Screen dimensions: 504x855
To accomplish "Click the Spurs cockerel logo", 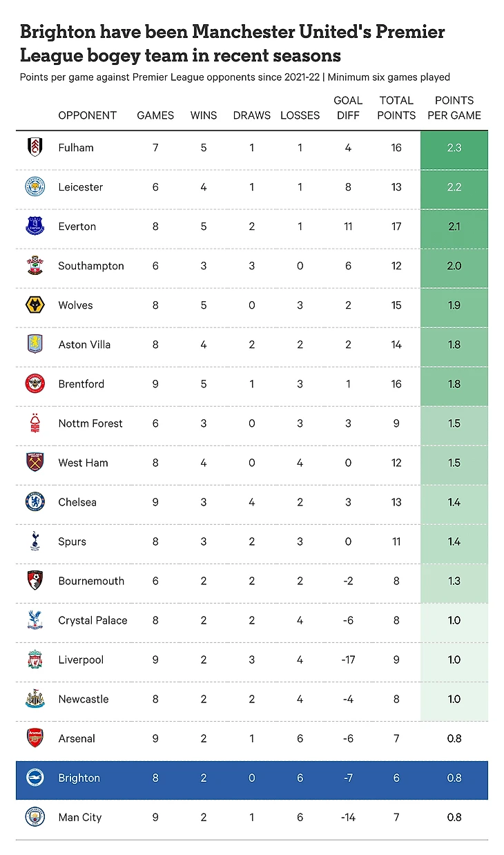I will tap(35, 541).
